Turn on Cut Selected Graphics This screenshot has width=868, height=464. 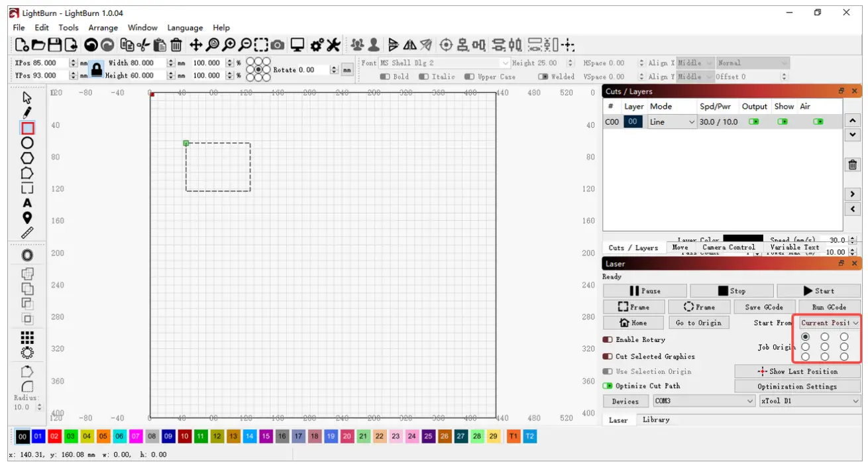[608, 356]
